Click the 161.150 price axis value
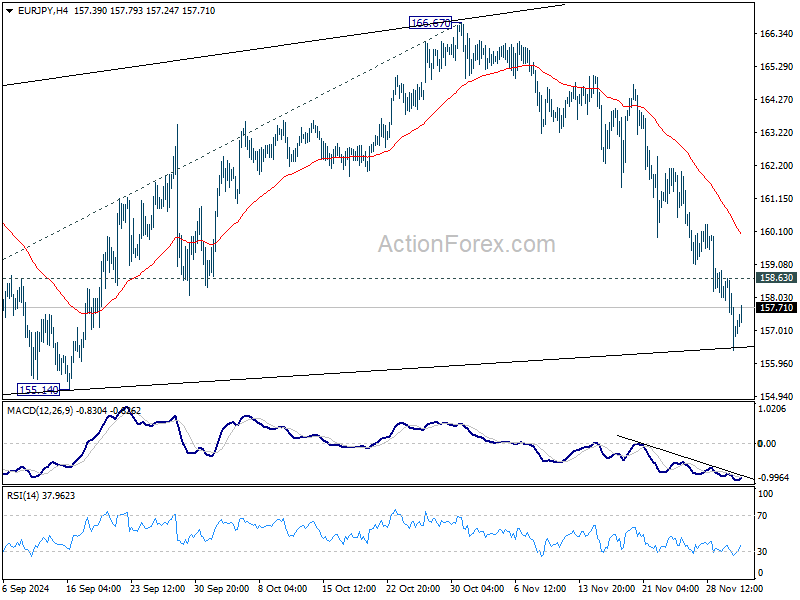The width and height of the screenshot is (800, 600). [x=776, y=198]
